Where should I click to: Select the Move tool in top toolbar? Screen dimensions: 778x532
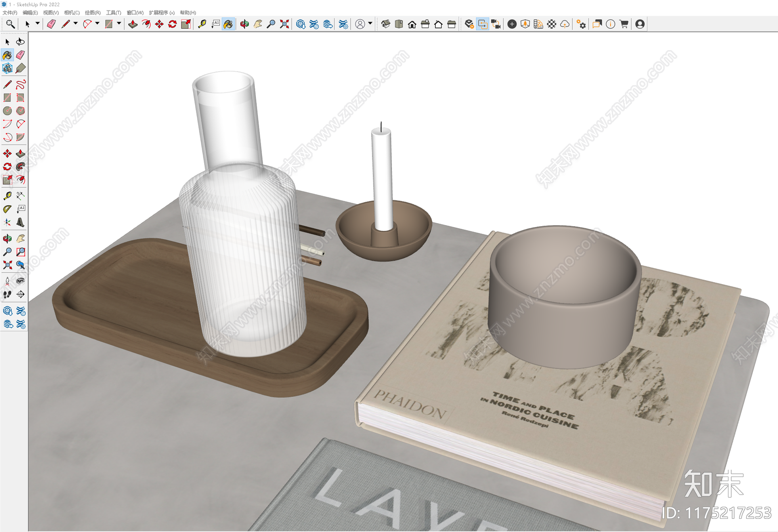coord(159,24)
